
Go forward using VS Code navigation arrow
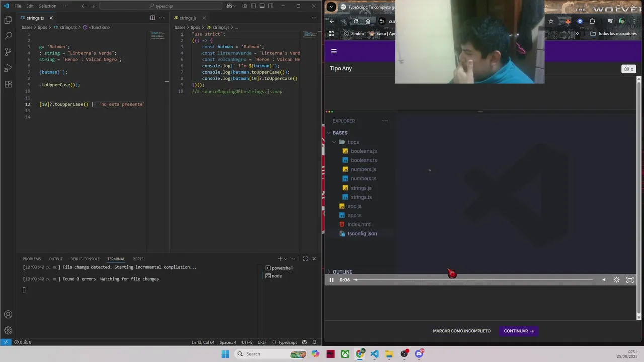pyautogui.click(x=93, y=6)
